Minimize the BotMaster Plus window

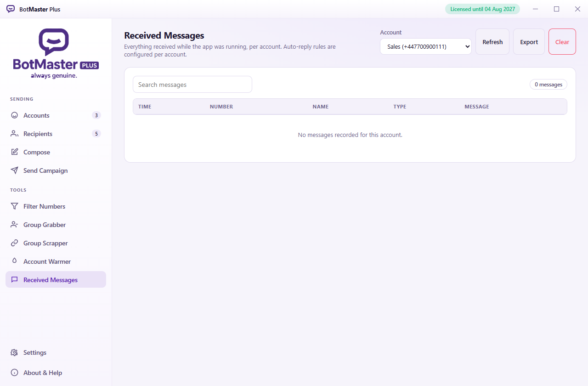point(536,9)
